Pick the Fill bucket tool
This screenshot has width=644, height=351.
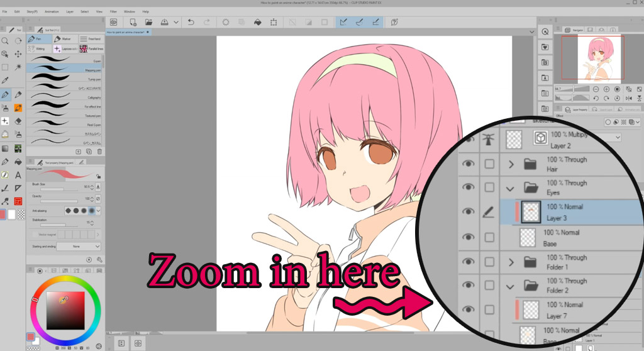point(18,162)
